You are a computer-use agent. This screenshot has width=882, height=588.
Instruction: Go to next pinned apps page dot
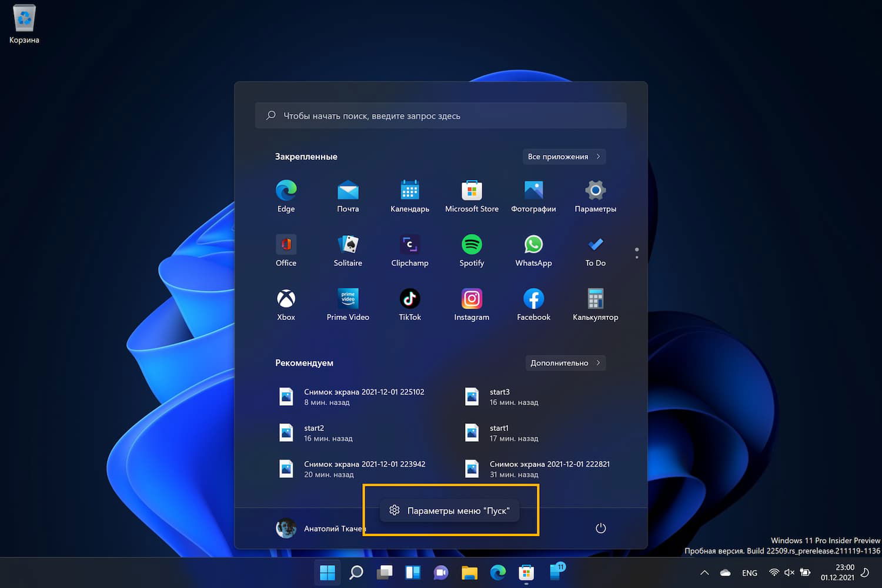(637, 258)
